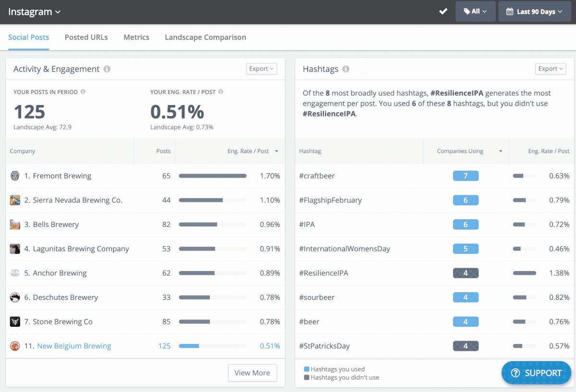Click the #sourbeer hashtag label
This screenshot has width=576, height=392.
[316, 297]
